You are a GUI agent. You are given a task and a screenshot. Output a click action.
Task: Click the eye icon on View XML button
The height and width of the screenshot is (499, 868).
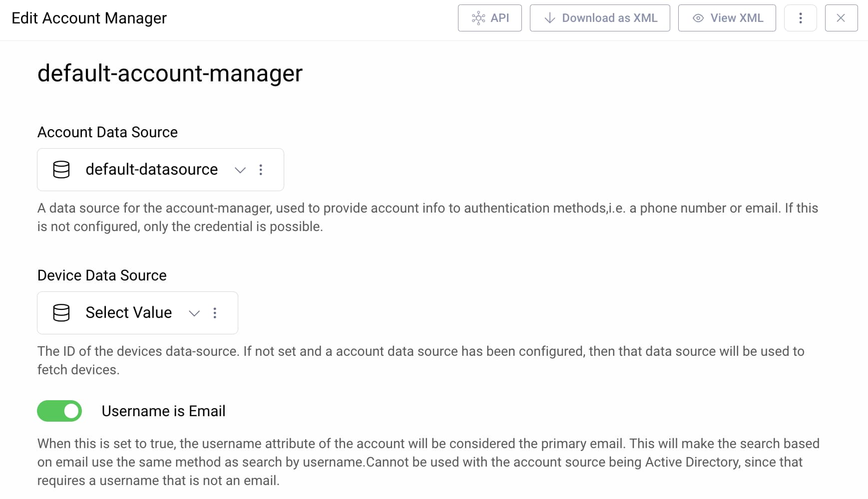click(x=698, y=18)
